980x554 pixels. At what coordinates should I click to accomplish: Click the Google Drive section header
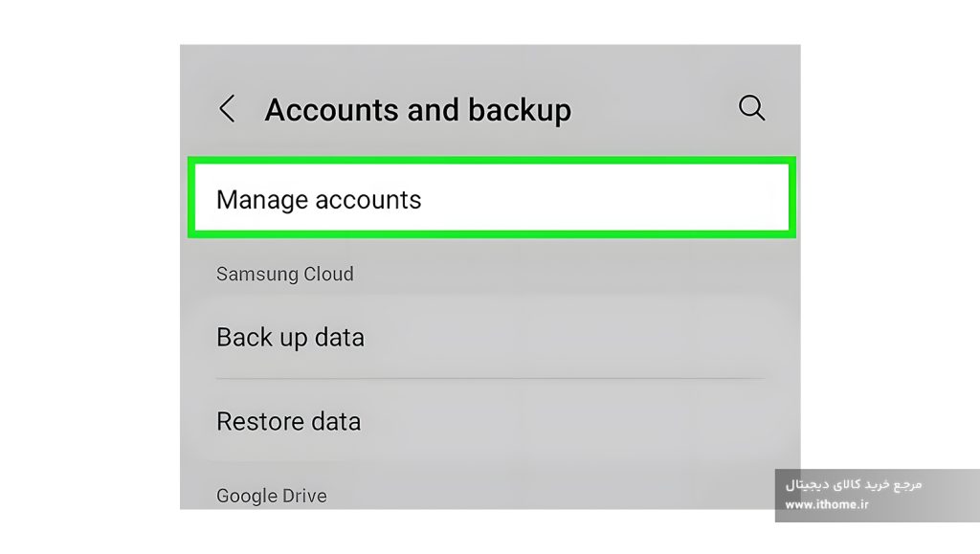(x=271, y=496)
